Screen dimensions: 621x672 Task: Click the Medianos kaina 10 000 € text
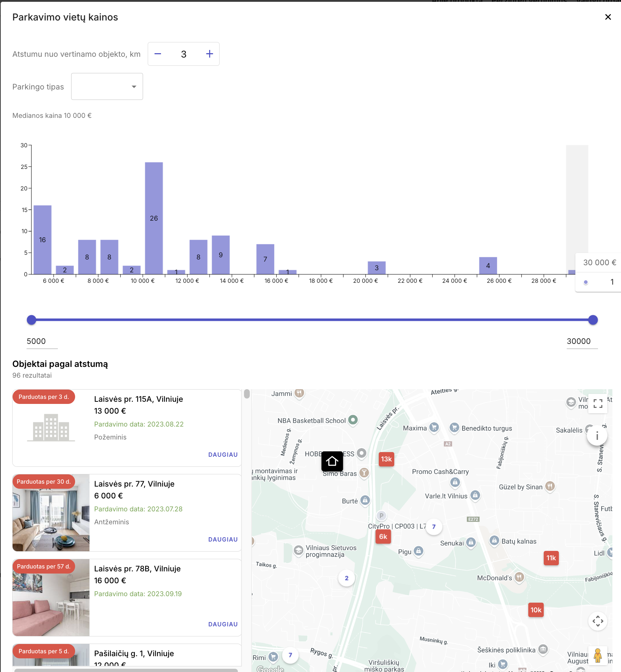(52, 115)
